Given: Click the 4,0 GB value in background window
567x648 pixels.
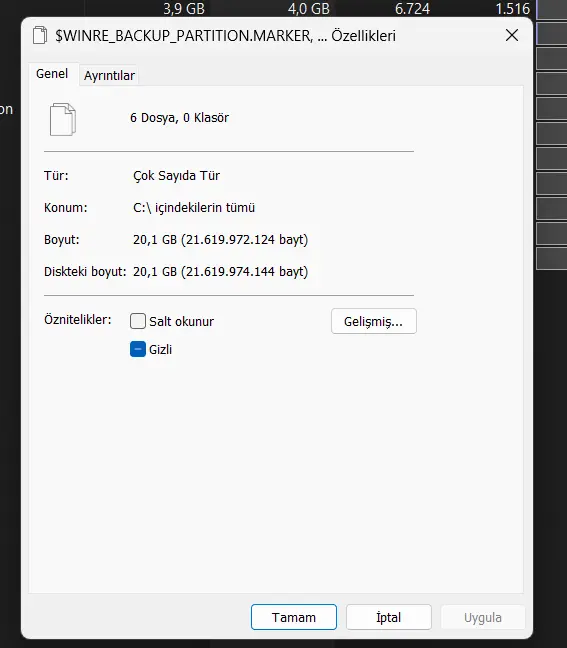Looking at the screenshot, I should [x=309, y=8].
